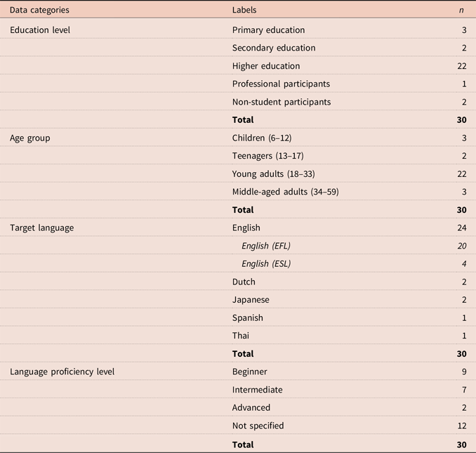The height and width of the screenshot is (453, 476).
Task: Click the Labels column header
Action: 244,11
